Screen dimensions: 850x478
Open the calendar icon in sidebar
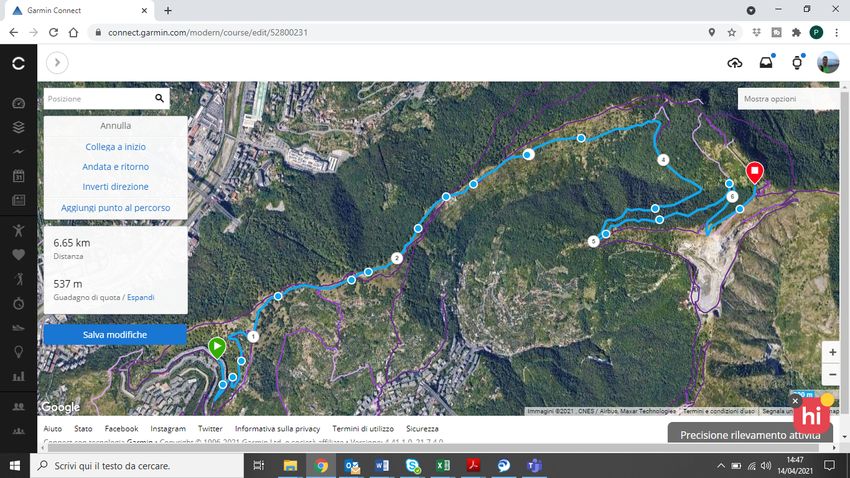coord(18,176)
